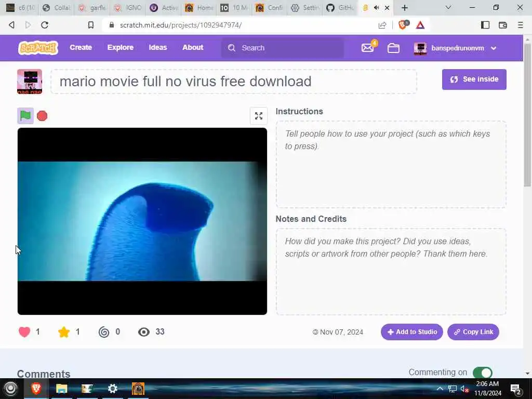Click the Add to Studio button
This screenshot has height=399, width=532.
pos(411,332)
